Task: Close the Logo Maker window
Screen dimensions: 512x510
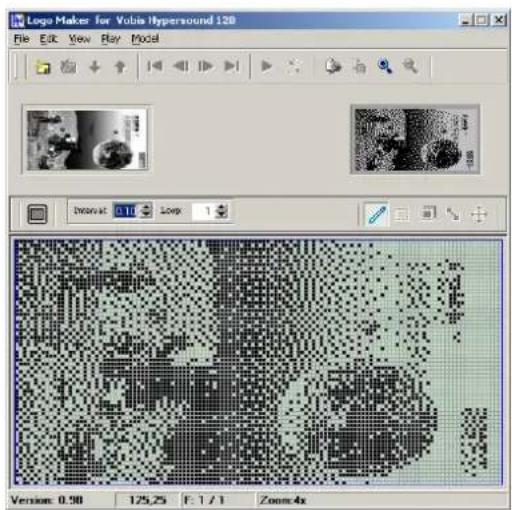Action: pos(498,20)
